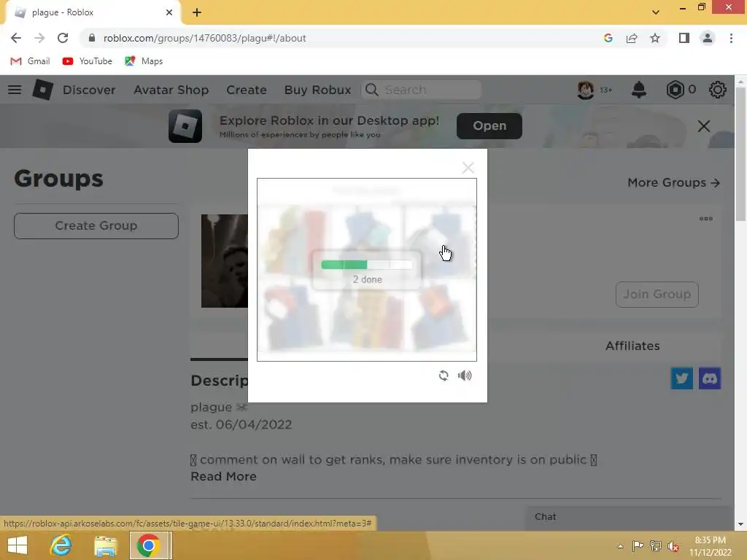
Task: Open File Explorer from the taskbar
Action: (x=105, y=545)
